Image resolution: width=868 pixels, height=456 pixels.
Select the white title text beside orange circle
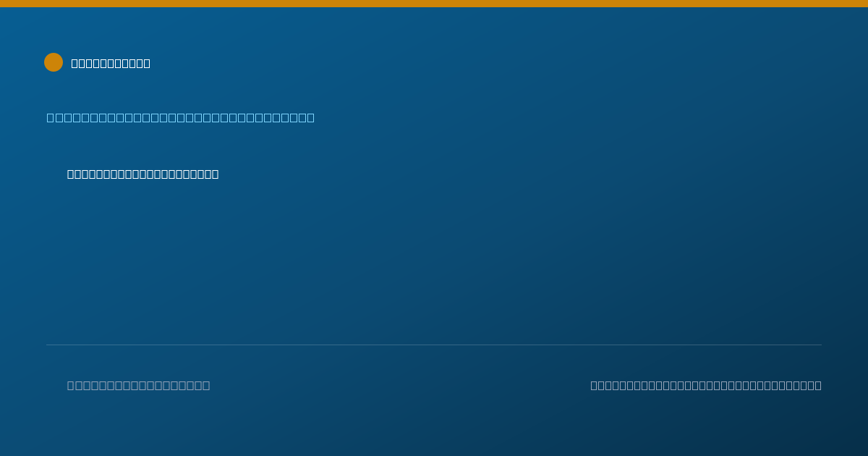(111, 63)
